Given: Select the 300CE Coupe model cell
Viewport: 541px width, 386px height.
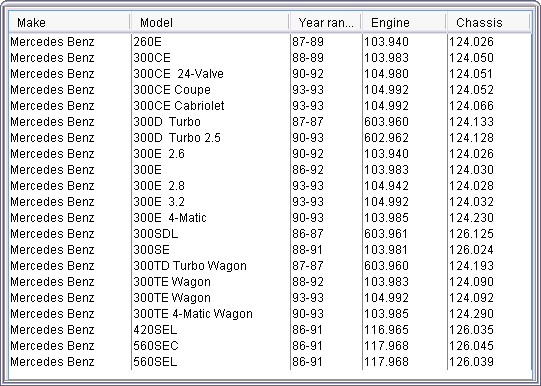Looking at the screenshot, I should [211, 90].
